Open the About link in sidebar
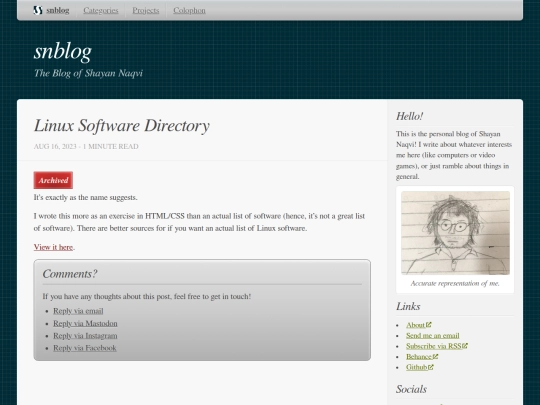This screenshot has width=540, height=405. (x=415, y=325)
